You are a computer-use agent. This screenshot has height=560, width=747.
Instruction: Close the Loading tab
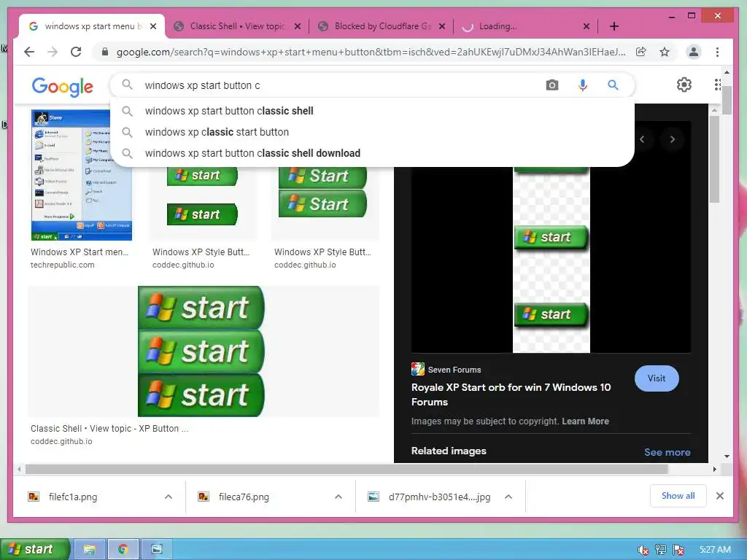(587, 26)
